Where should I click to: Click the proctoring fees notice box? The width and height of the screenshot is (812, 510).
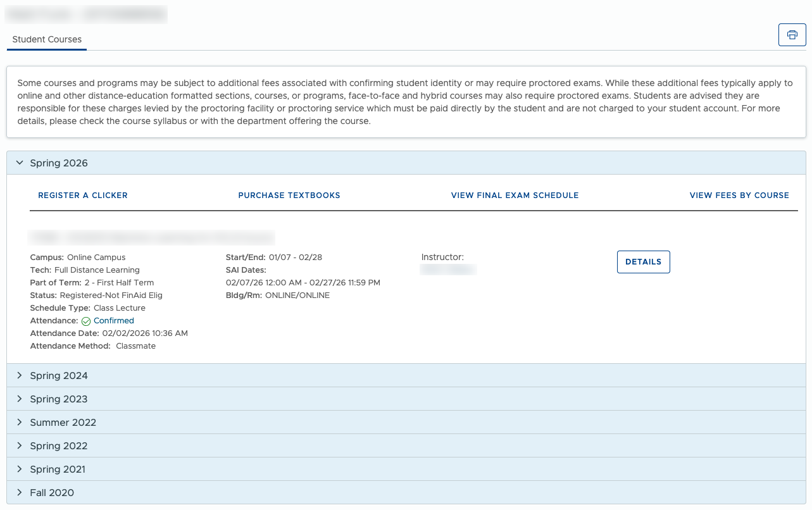(406, 102)
